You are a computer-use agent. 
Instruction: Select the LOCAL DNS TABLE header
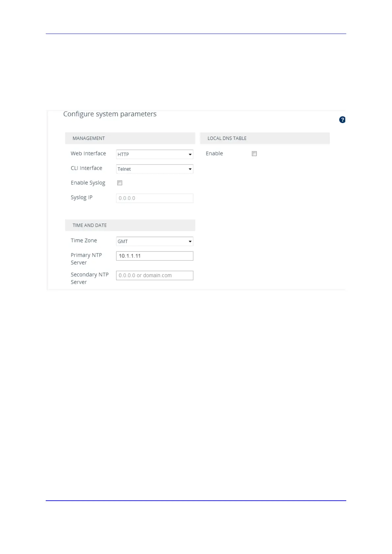pyautogui.click(x=227, y=138)
